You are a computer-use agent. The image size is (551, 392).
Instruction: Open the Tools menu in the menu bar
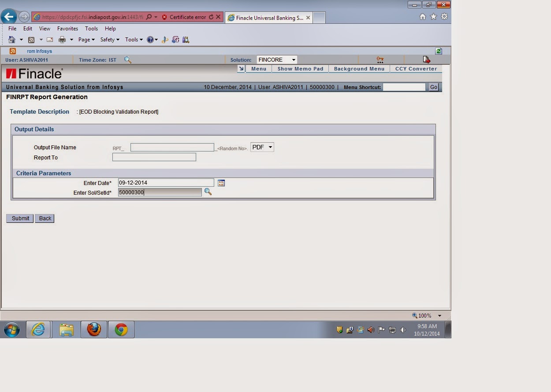(x=91, y=29)
